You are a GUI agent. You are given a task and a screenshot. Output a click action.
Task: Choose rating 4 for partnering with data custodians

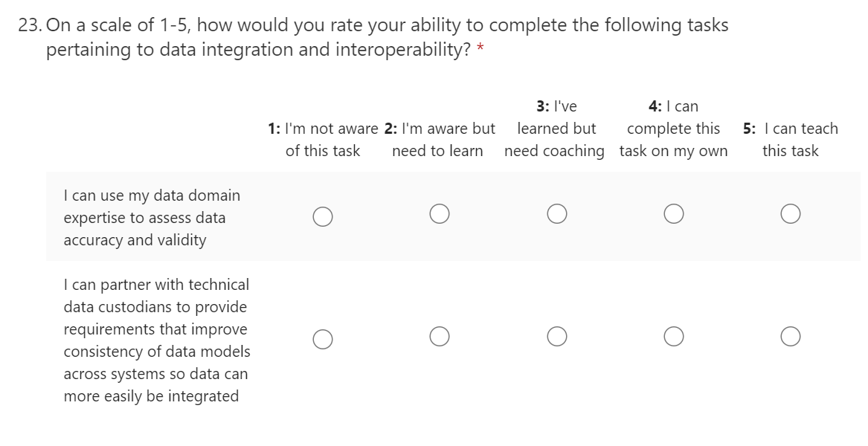pos(674,337)
